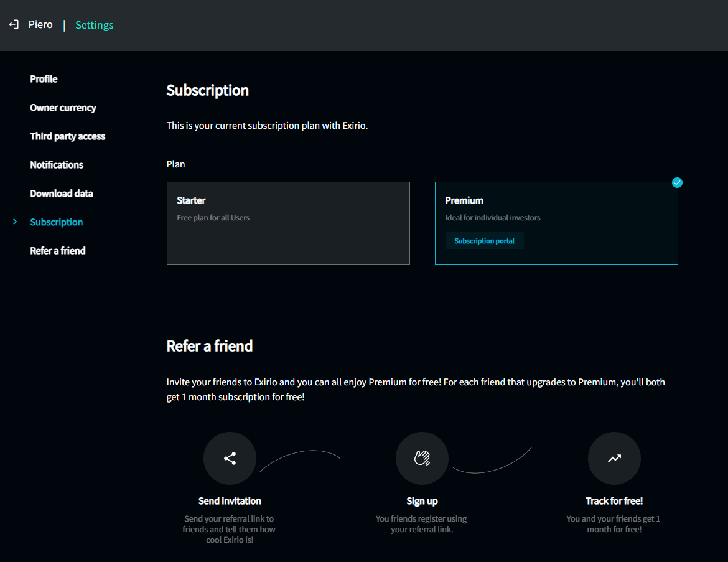Click the blue checkmark badge on Premium
728x562 pixels.
[x=678, y=182]
